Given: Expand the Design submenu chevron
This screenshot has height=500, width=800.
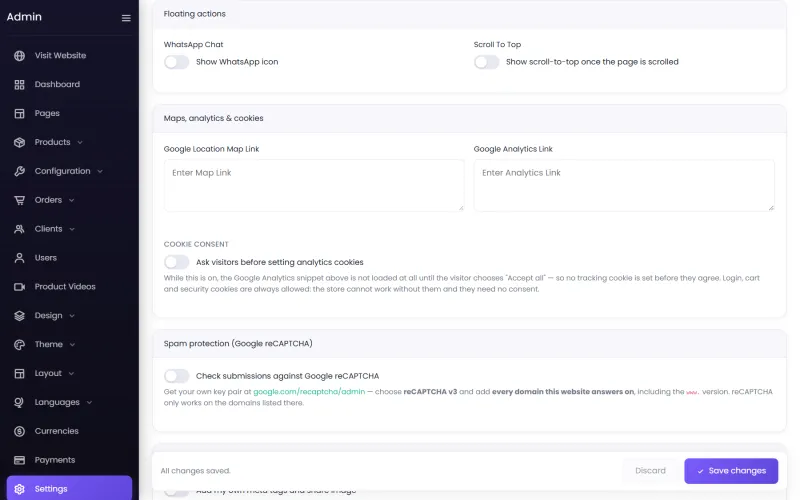Looking at the screenshot, I should 72,316.
